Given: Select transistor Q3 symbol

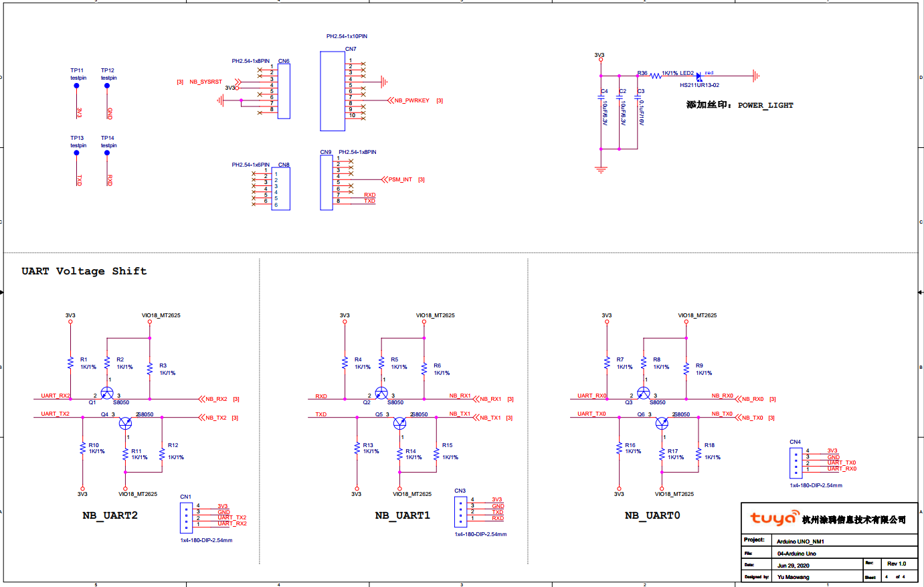Looking at the screenshot, I should pos(644,393).
